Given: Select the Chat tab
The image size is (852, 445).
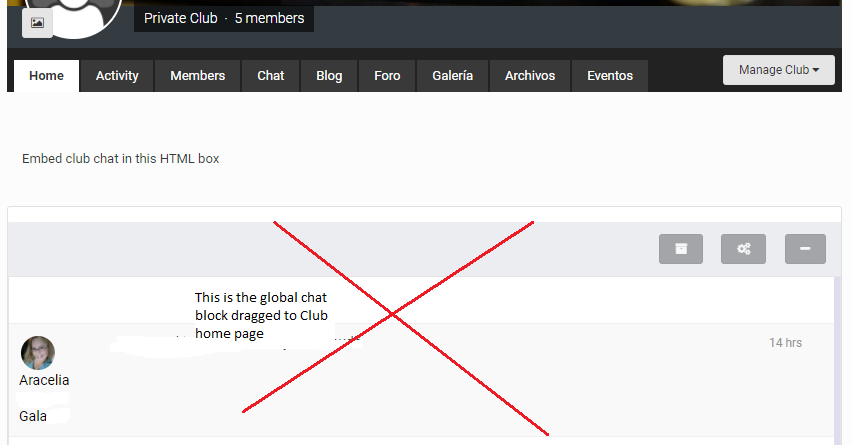Looking at the screenshot, I should pyautogui.click(x=271, y=76).
